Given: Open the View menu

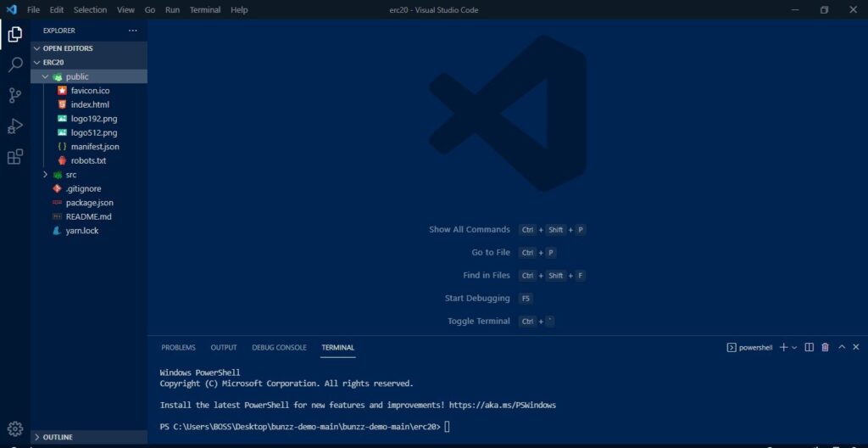Looking at the screenshot, I should pyautogui.click(x=125, y=10).
